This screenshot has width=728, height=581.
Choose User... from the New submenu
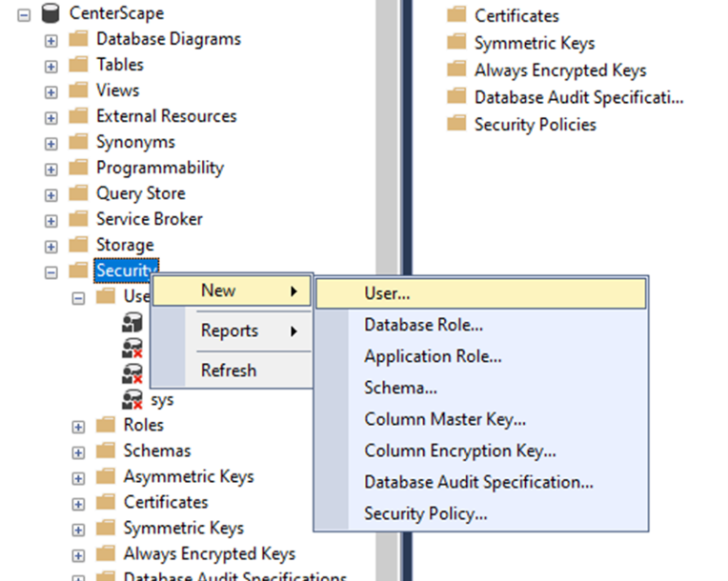click(387, 293)
